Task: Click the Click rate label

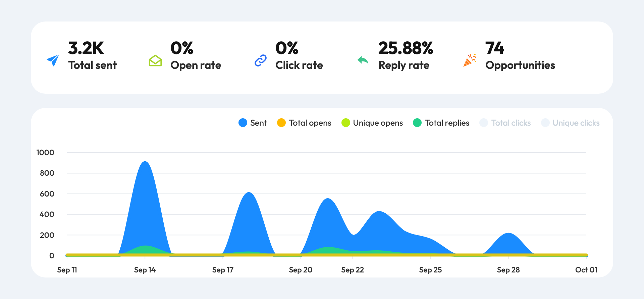Action: coord(299,65)
